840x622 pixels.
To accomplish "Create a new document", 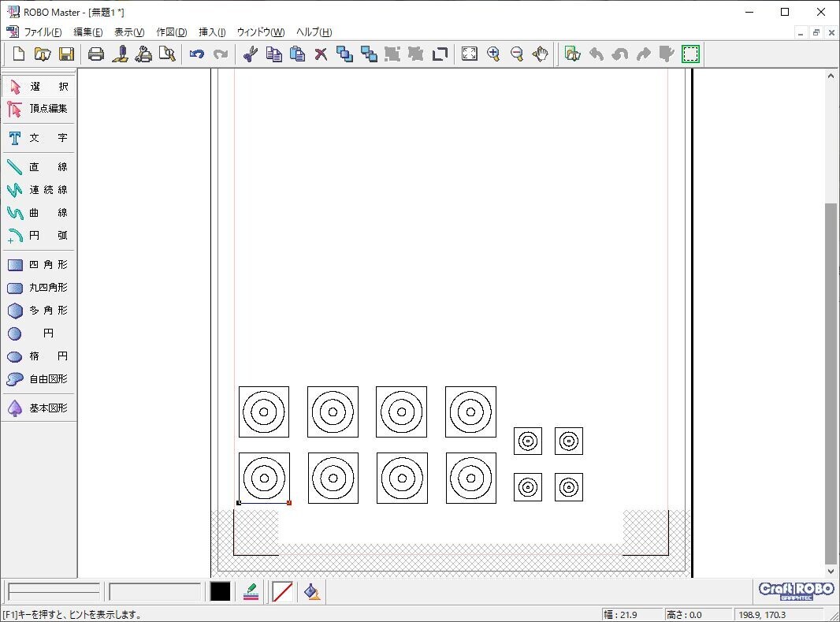I will 19,54.
